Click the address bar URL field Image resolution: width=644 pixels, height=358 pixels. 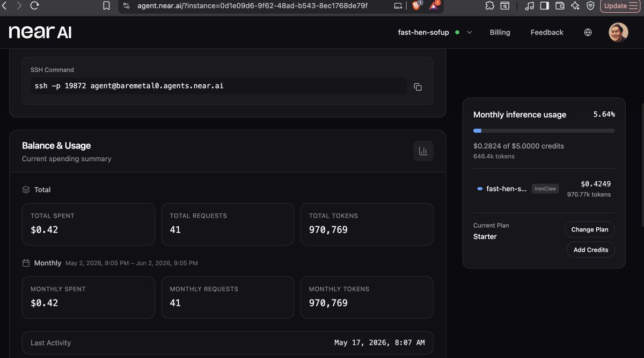tap(252, 6)
